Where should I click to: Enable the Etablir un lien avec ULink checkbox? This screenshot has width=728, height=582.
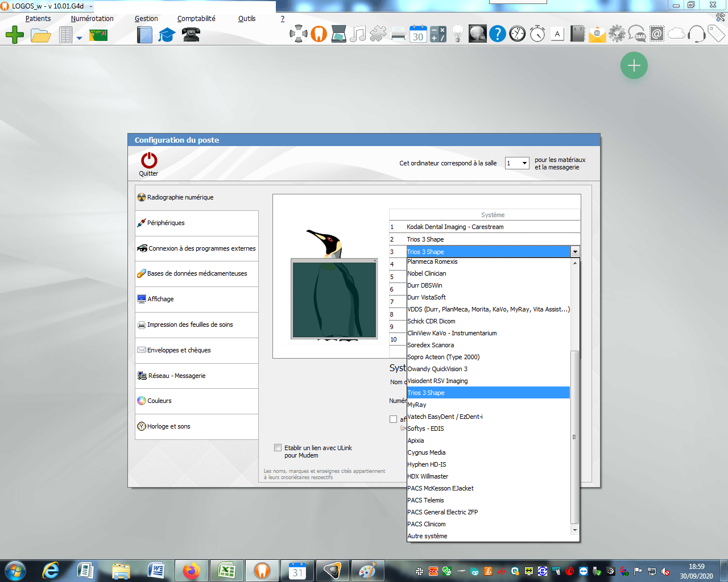(x=278, y=448)
